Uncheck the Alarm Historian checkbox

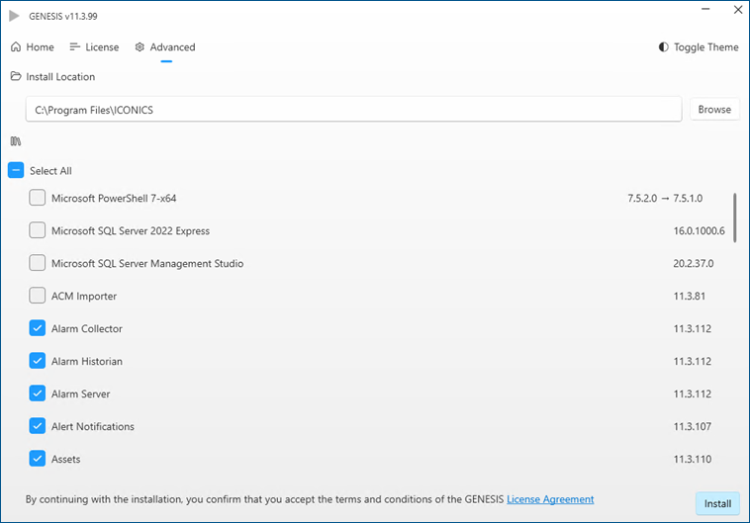click(x=37, y=361)
